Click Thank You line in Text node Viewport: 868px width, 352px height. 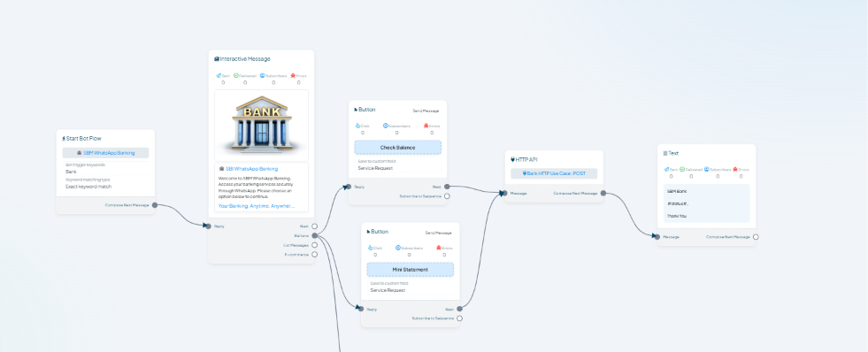[677, 216]
